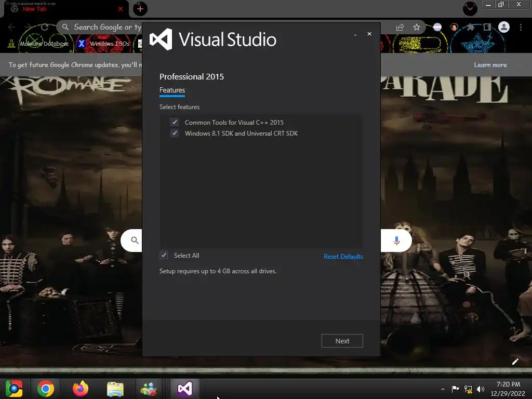Open a new Chrome tab with plus button
The height and width of the screenshot is (399, 532).
[x=140, y=9]
